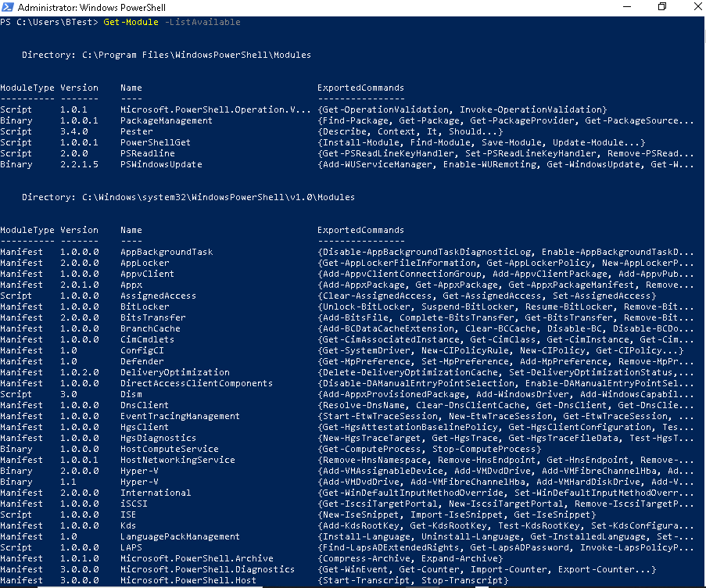
Task: Click the DnsClient module name
Action: [145, 405]
